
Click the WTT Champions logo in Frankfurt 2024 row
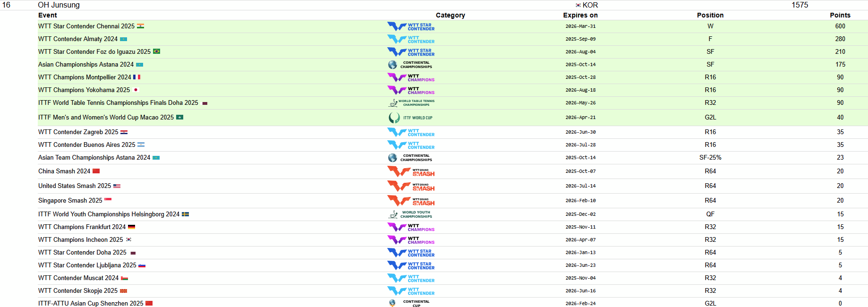tap(411, 227)
